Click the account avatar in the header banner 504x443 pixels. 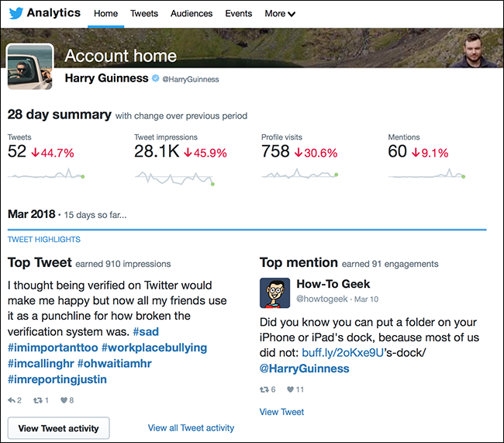473,50
